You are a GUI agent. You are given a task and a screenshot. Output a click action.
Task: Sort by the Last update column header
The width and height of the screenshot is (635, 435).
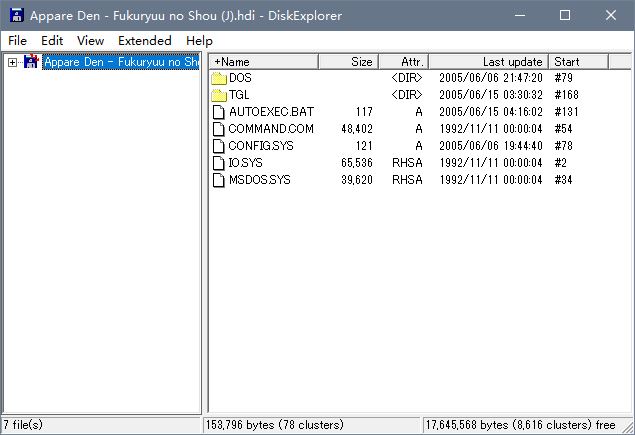(x=488, y=62)
